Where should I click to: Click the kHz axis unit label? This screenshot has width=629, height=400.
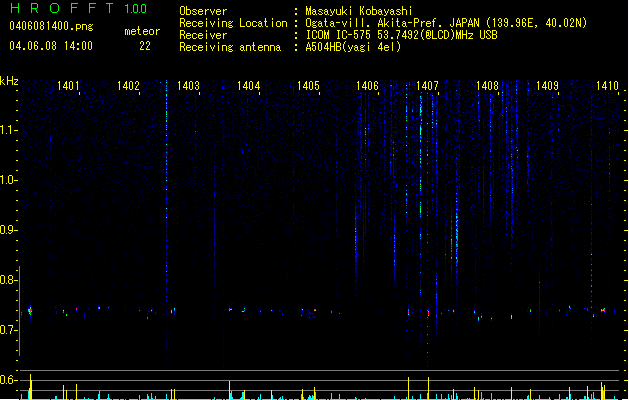point(9,81)
